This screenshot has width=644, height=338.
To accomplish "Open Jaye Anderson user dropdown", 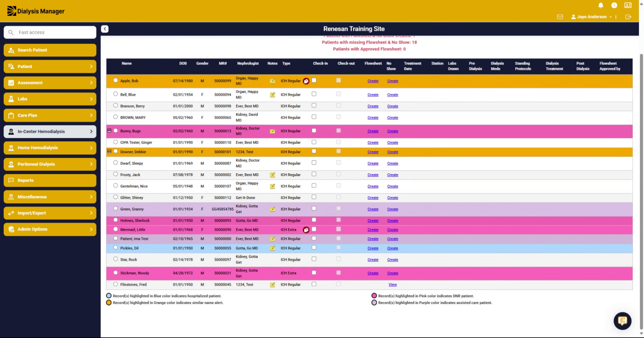I will 592,17.
